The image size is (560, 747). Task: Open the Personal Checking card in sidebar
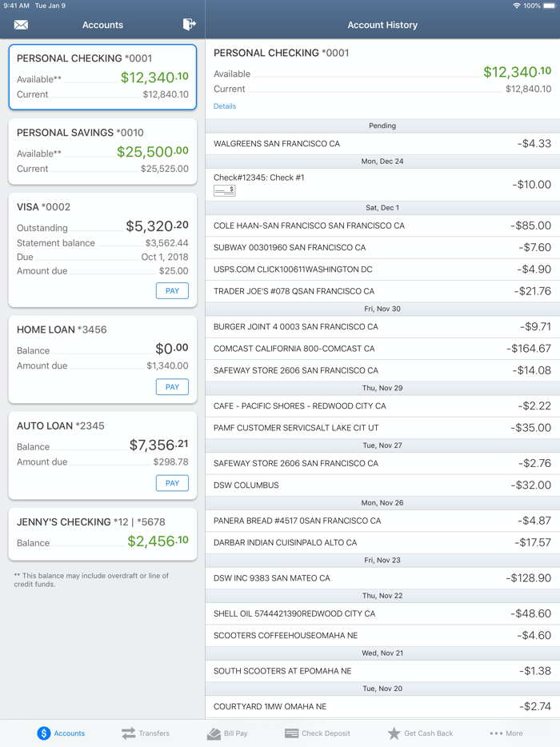(102, 76)
